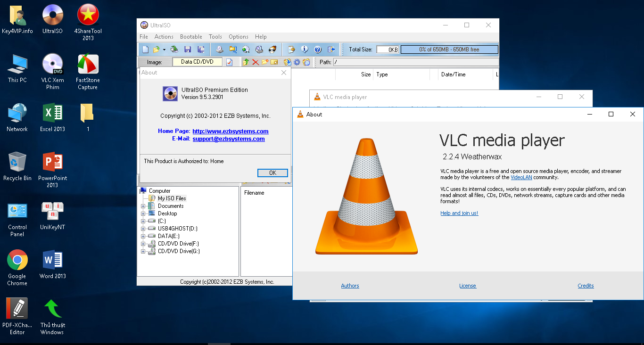Open the Actions menu in UltraISO
The height and width of the screenshot is (345, 644).
[164, 37]
